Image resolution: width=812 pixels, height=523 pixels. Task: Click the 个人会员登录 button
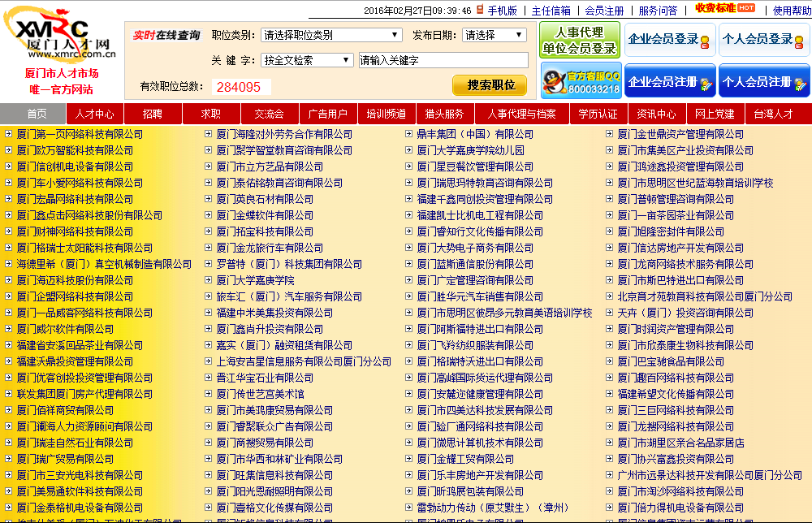763,39
